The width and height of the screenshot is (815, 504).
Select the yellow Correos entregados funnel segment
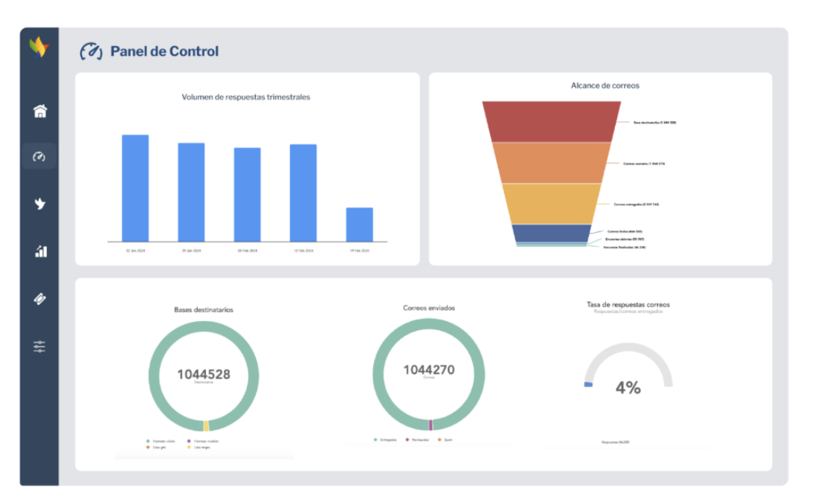tap(551, 204)
